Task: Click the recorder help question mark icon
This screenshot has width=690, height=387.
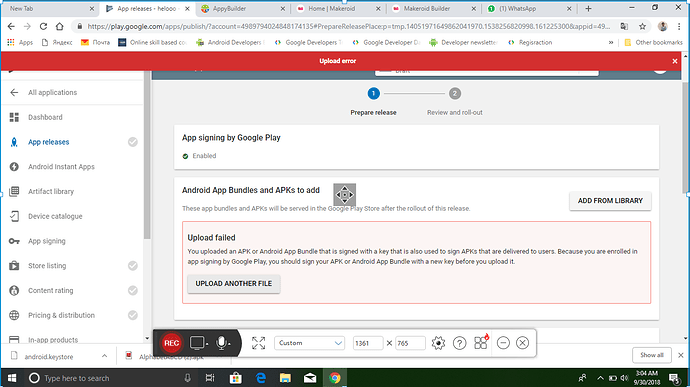Action: (459, 343)
